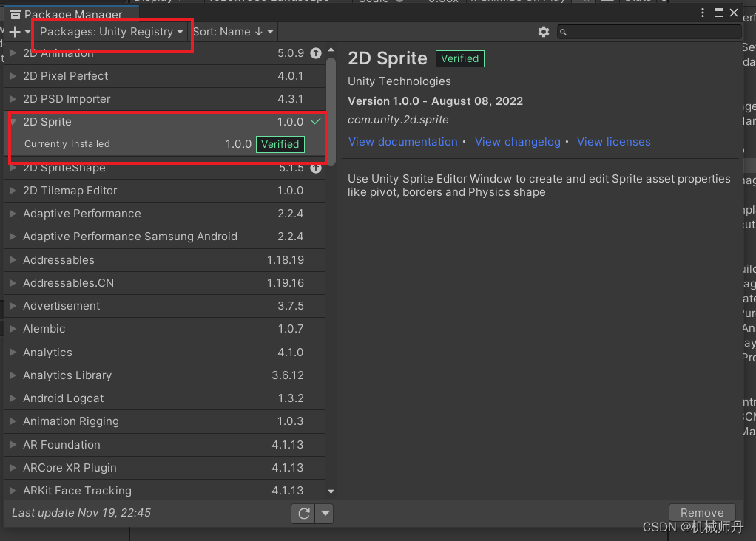The image size is (756, 541).
Task: Click the package search field
Action: tap(649, 32)
